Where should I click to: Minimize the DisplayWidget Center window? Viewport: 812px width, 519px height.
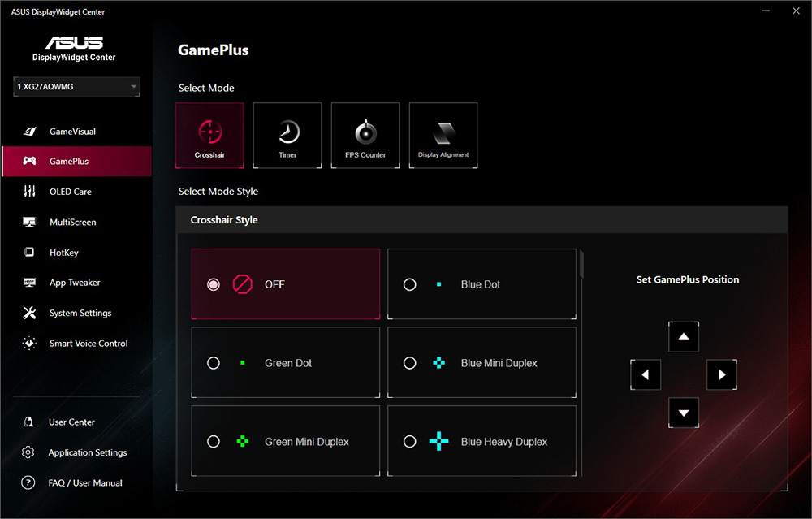[x=765, y=11]
